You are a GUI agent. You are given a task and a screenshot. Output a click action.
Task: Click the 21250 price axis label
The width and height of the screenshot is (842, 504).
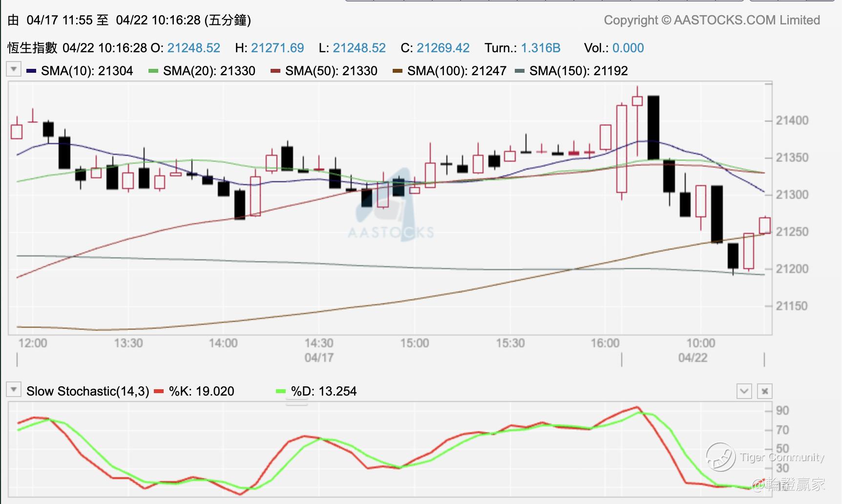pos(792,231)
